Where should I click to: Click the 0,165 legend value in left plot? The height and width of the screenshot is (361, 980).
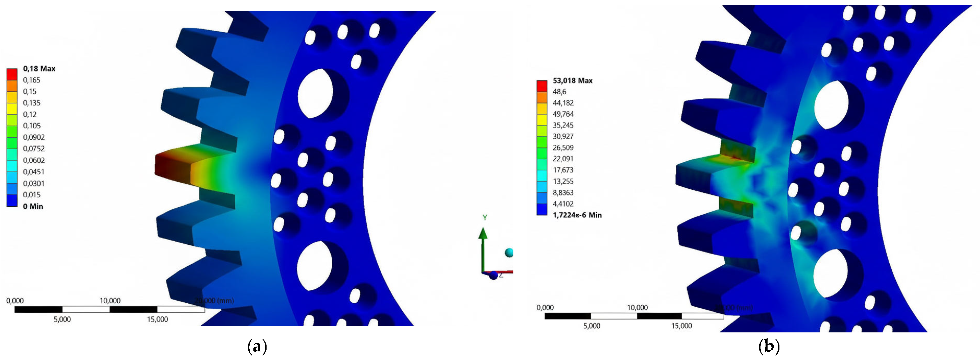coord(32,80)
